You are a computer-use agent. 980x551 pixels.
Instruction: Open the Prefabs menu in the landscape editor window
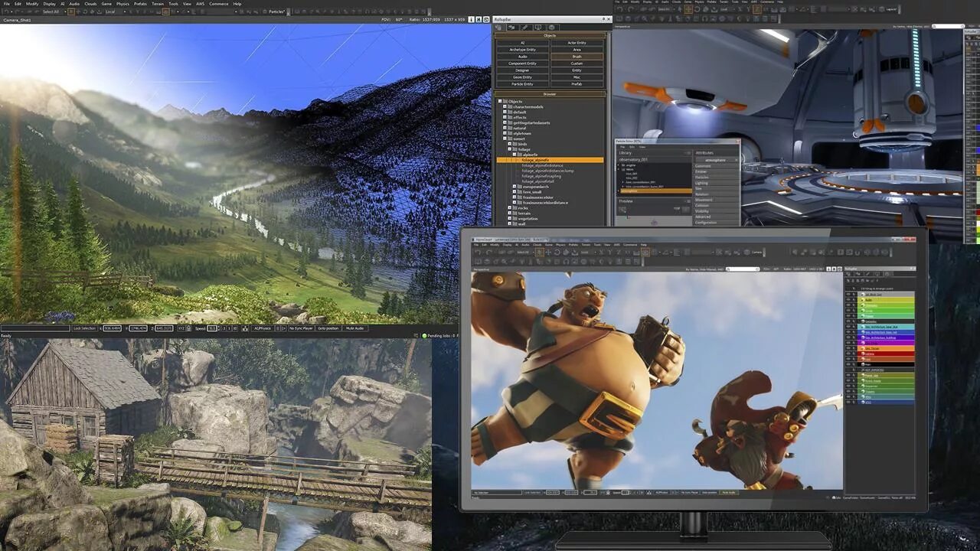pos(140,4)
